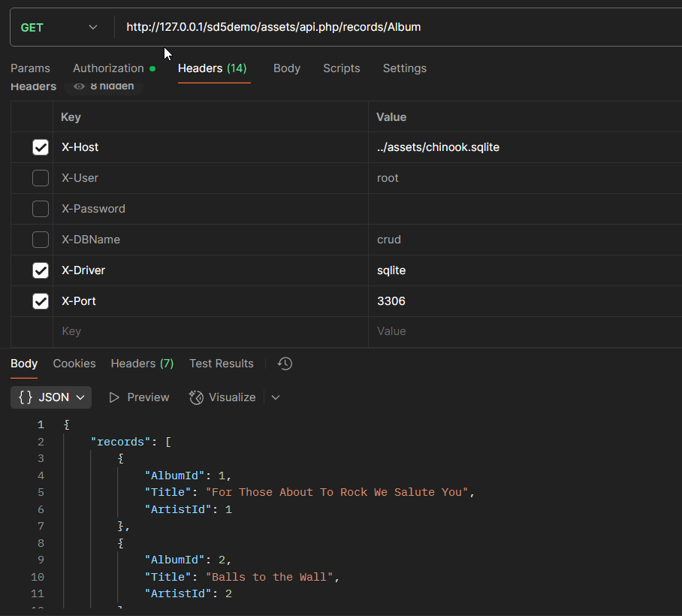Disable the X-Driver header checkbox
The image size is (682, 616).
(x=41, y=270)
